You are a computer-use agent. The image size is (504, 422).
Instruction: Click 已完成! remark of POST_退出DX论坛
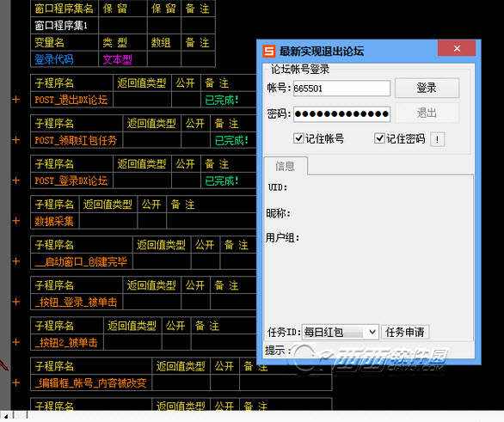[x=222, y=100]
